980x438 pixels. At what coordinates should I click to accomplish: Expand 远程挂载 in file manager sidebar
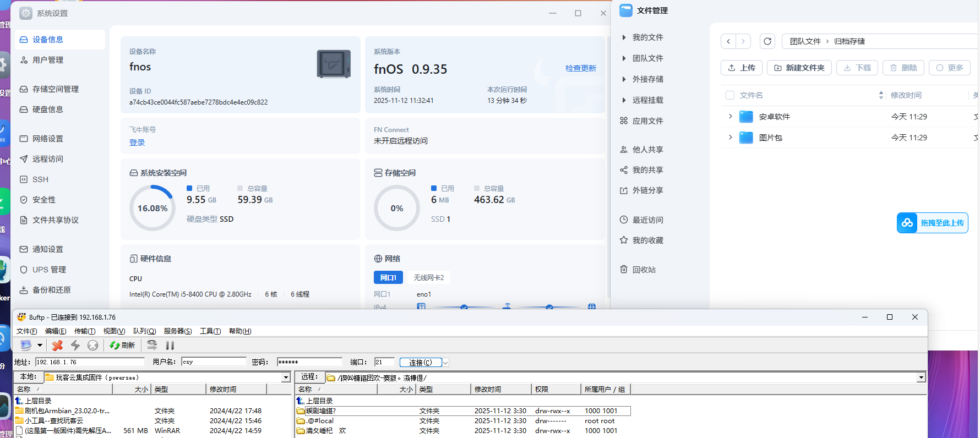coord(624,100)
